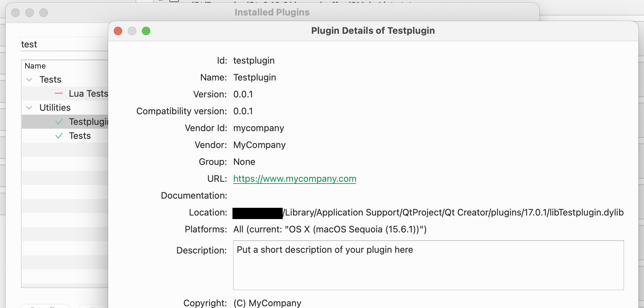Select the Testplugin row in the plugin list

88,122
